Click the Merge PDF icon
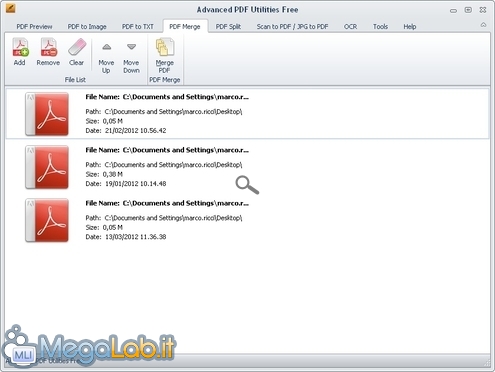This screenshot has height=372, width=495. [165, 47]
